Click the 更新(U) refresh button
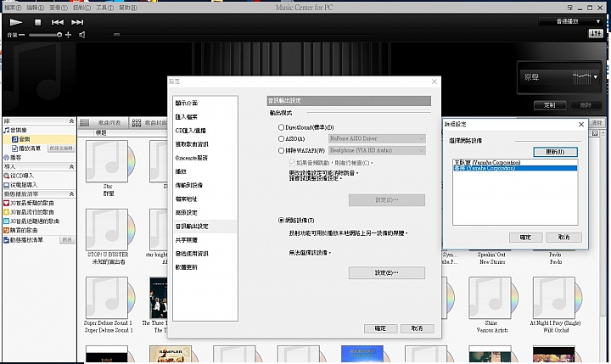The width and height of the screenshot is (611, 364). pyautogui.click(x=555, y=152)
